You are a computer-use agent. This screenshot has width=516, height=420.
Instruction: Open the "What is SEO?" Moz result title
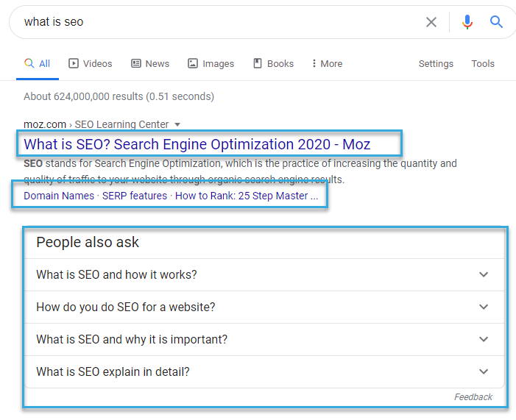(x=197, y=143)
